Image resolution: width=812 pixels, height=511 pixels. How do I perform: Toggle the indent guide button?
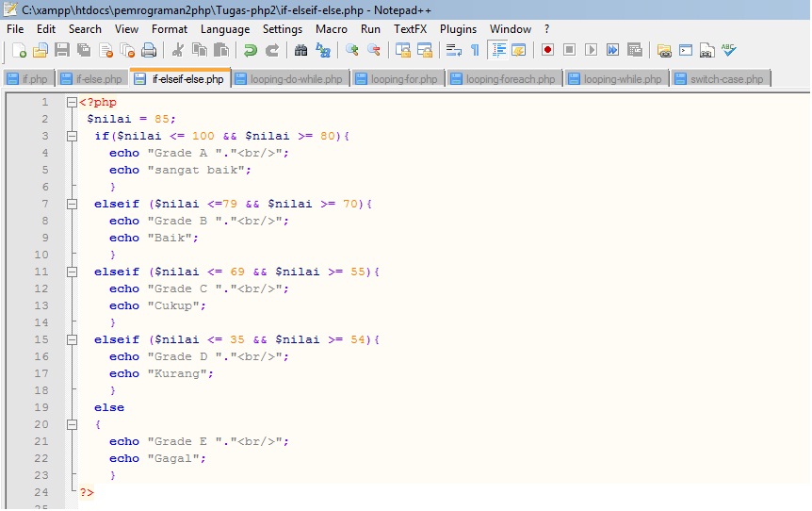[498, 50]
